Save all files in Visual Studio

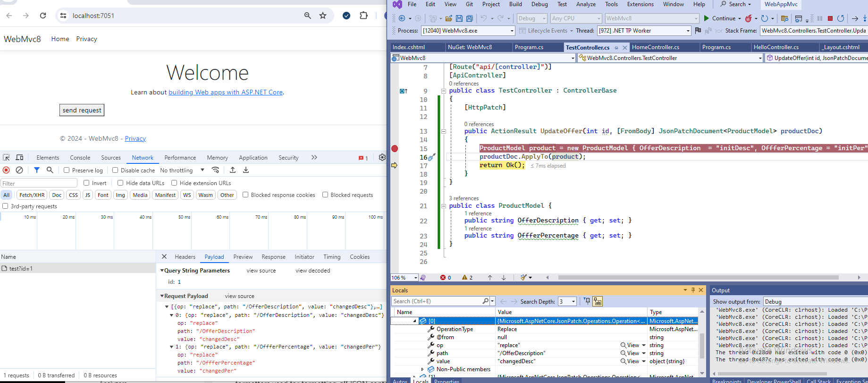tap(470, 18)
